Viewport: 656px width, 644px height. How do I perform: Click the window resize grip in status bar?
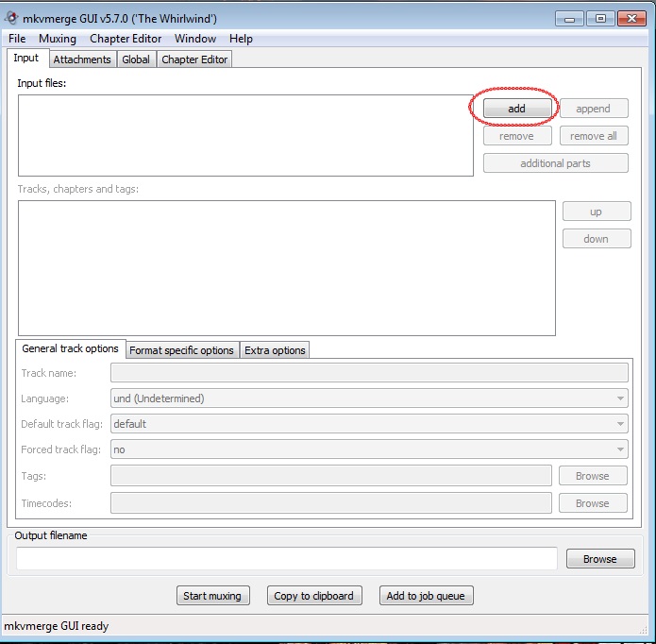[643, 630]
